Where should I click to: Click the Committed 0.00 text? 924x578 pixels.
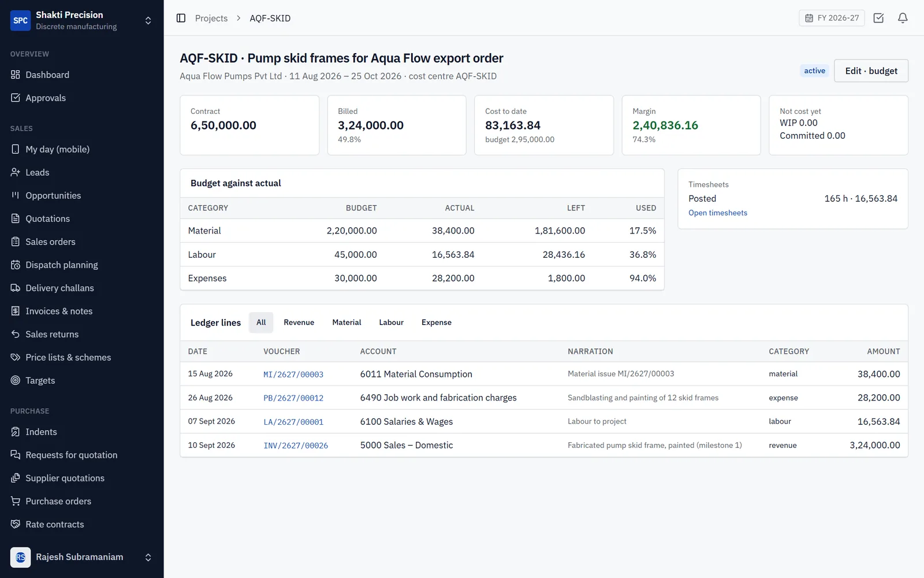coord(813,135)
